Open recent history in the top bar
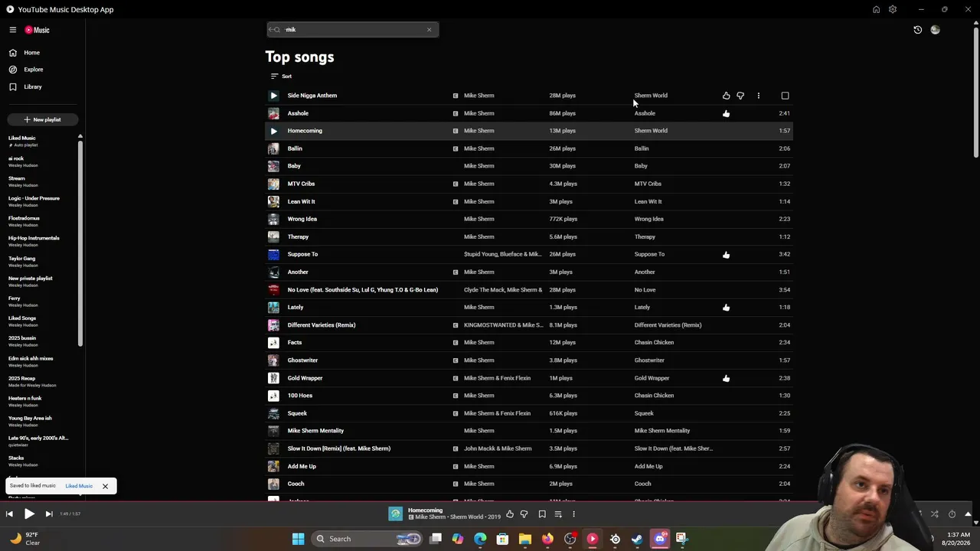Image resolution: width=980 pixels, height=551 pixels. [918, 30]
